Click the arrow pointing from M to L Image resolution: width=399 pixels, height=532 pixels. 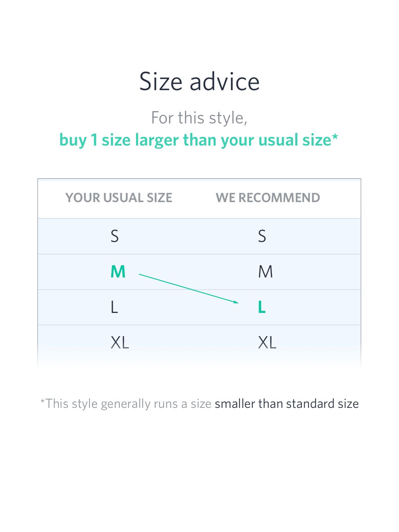(189, 288)
